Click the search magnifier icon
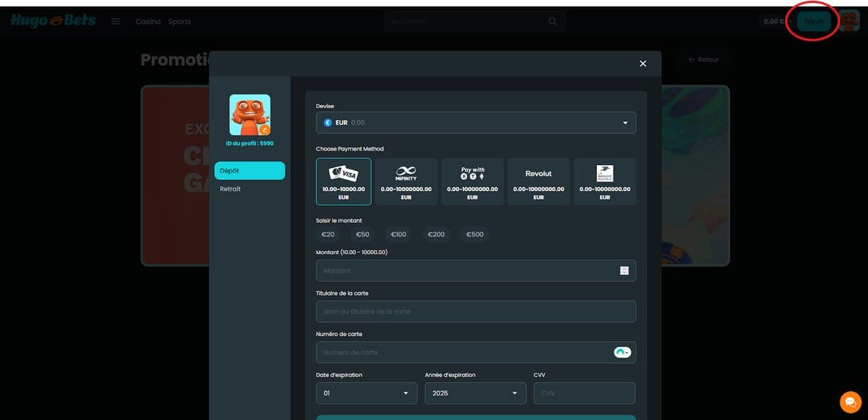 click(x=553, y=22)
